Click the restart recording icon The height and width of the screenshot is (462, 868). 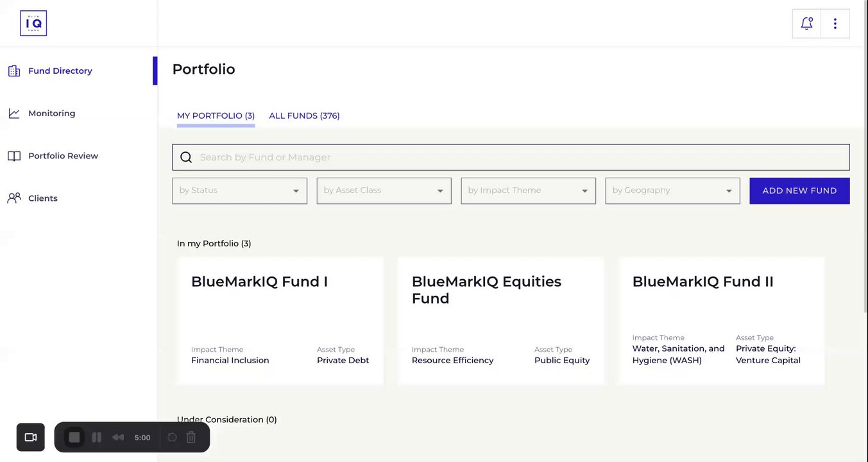click(172, 437)
